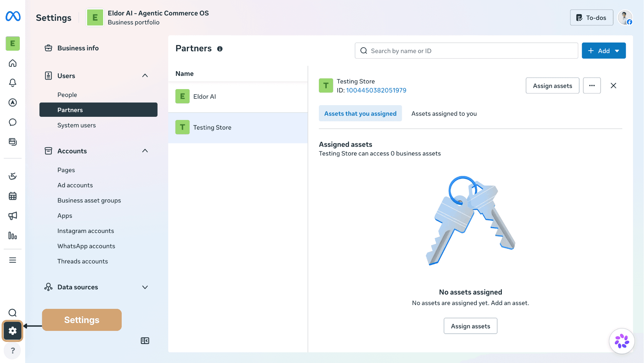644x363 pixels.
Task: Open the handshake partnerships icon in left rail
Action: coord(13,176)
